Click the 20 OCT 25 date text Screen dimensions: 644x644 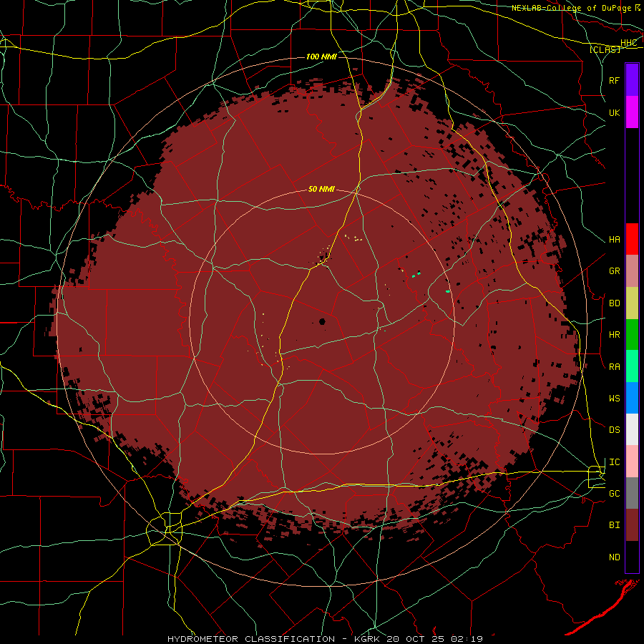(415, 639)
